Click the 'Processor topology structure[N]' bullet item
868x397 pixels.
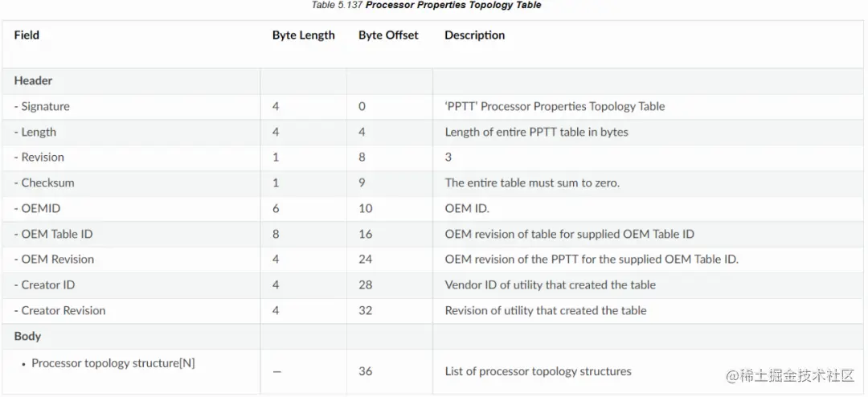coord(113,363)
